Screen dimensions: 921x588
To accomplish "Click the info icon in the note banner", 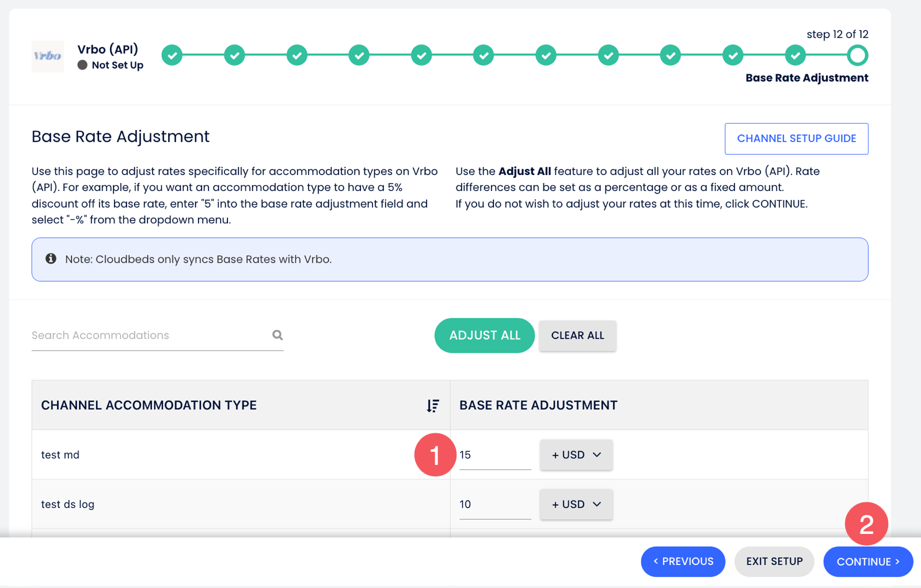I will click(x=51, y=259).
